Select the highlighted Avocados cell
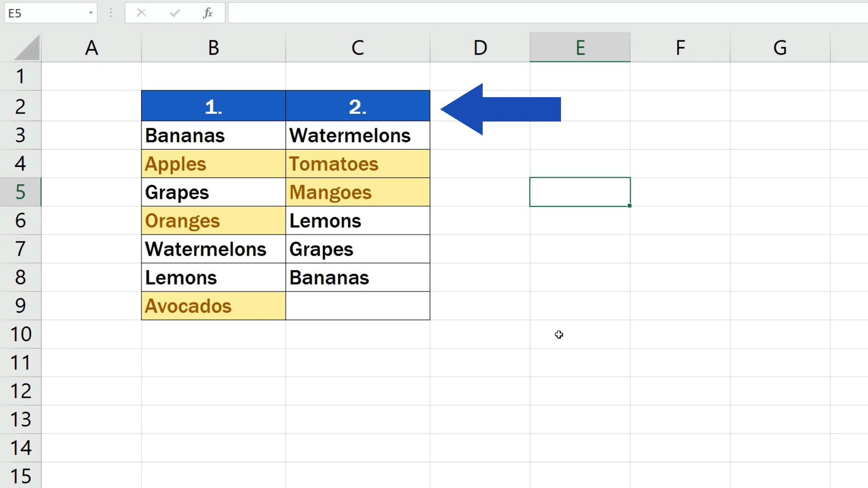Screen dimensions: 868x488 point(213,306)
